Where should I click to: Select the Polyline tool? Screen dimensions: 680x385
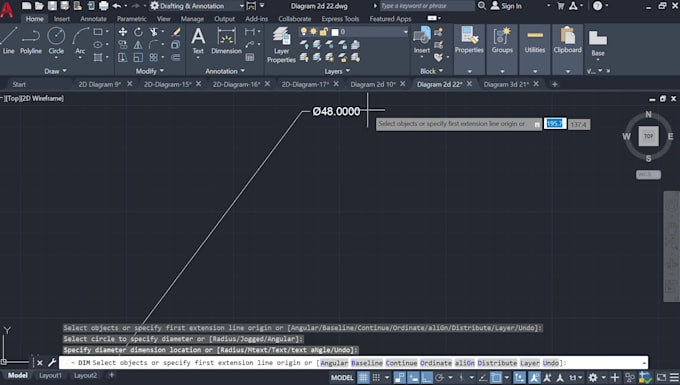pyautogui.click(x=31, y=40)
